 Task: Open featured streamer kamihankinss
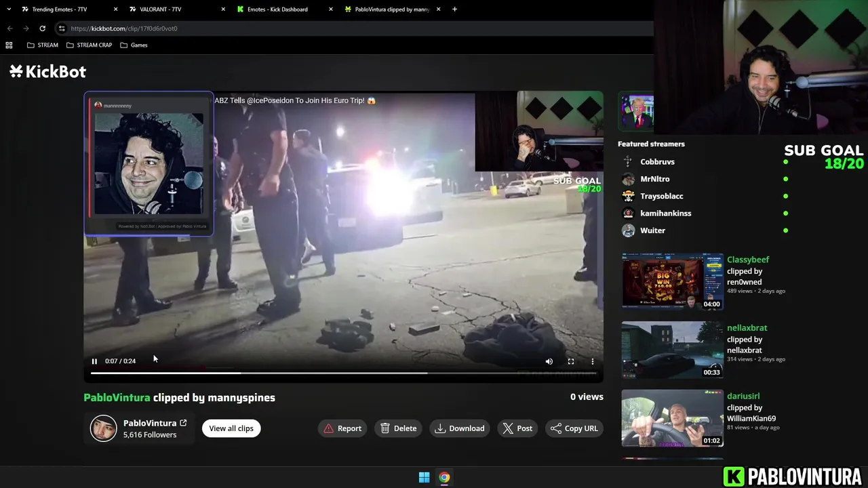pos(666,213)
